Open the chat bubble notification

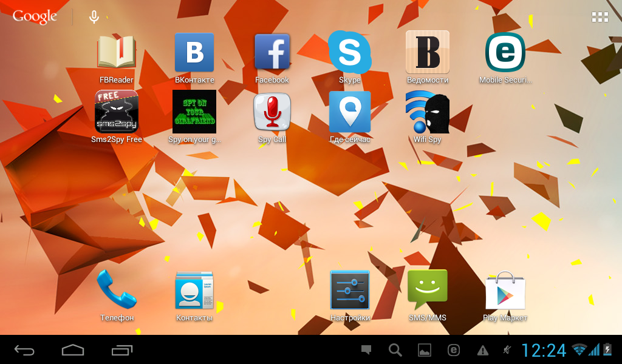tap(366, 349)
